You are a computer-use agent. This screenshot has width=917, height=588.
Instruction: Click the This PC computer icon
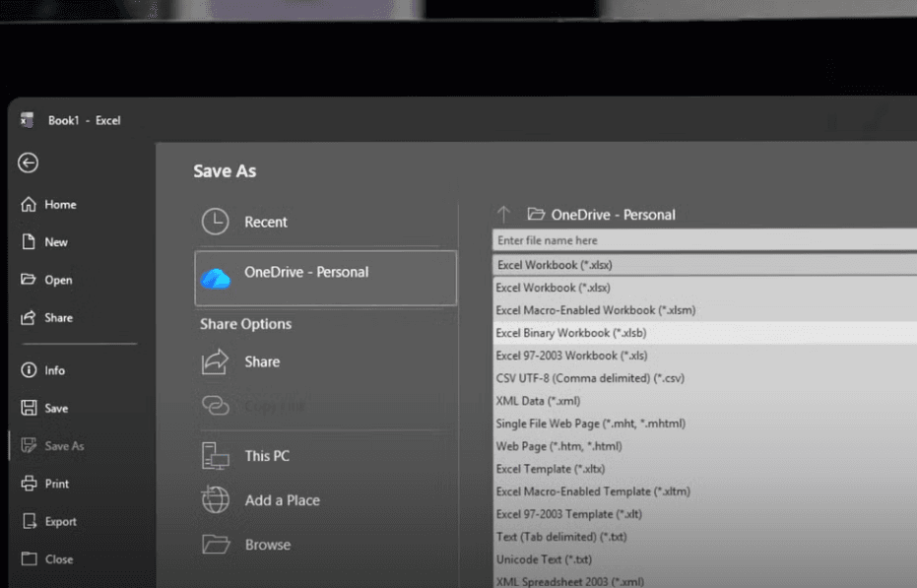tap(215, 456)
